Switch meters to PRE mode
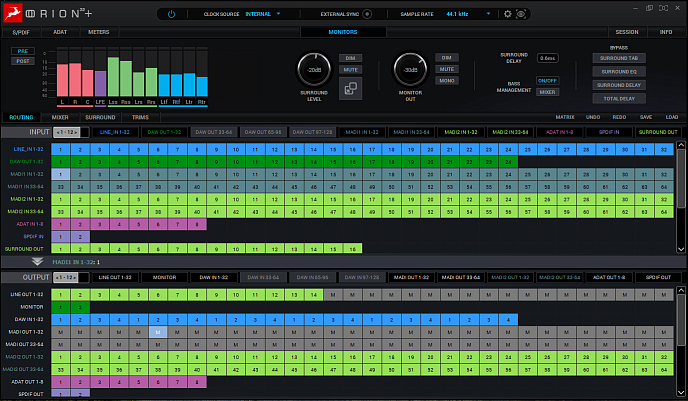The image size is (688, 401). 22,50
